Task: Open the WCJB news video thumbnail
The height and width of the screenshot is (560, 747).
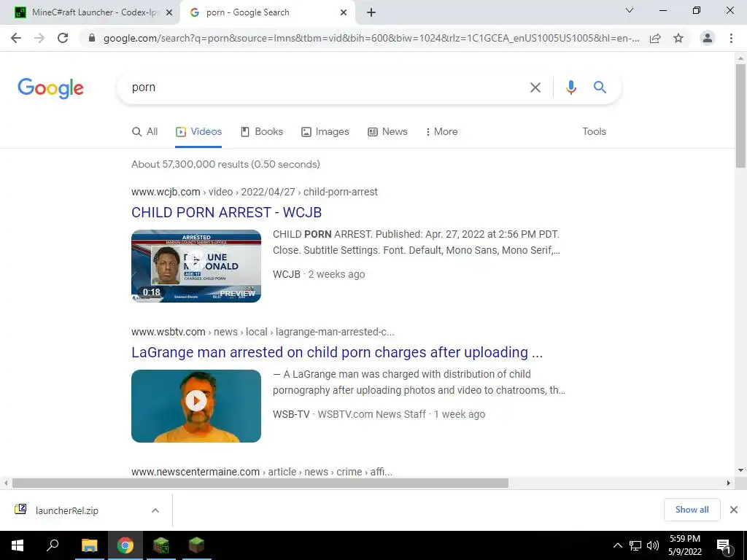Action: pos(196,265)
